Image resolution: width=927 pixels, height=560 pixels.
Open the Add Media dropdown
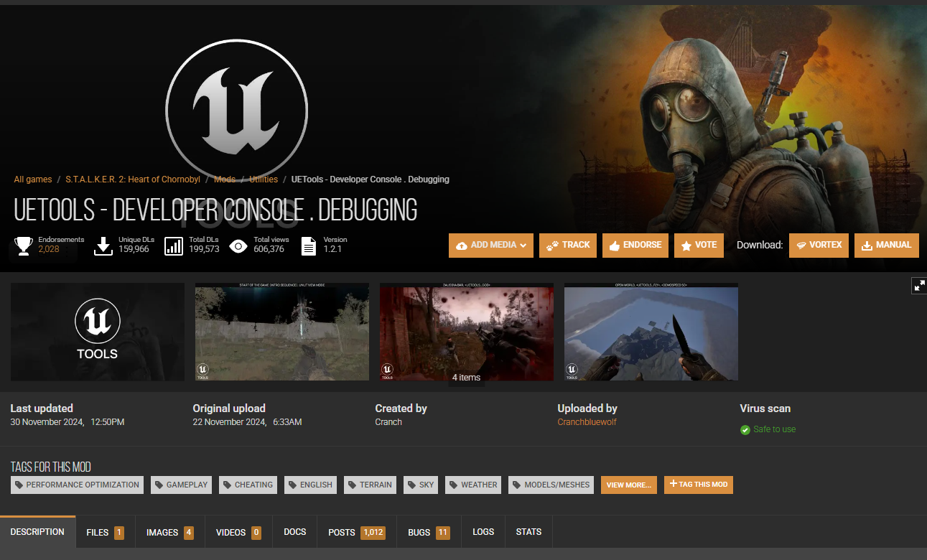[491, 246]
